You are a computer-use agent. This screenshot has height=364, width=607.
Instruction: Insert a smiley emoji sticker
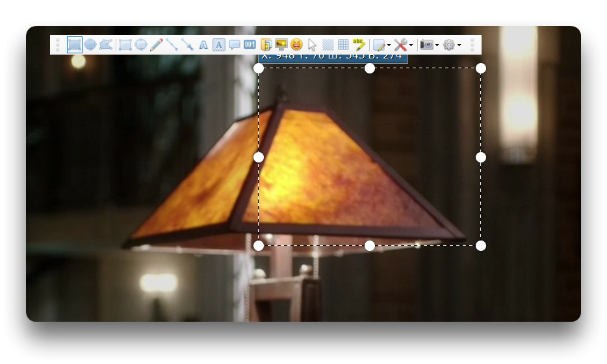[296, 45]
